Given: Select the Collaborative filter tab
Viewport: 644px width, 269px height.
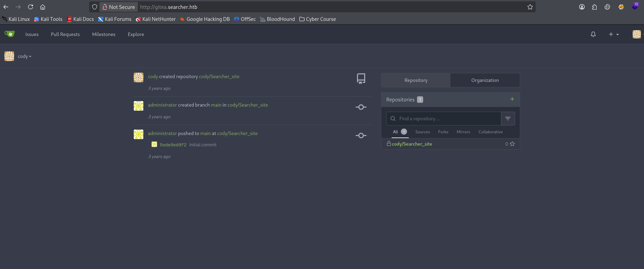Looking at the screenshot, I should point(490,132).
